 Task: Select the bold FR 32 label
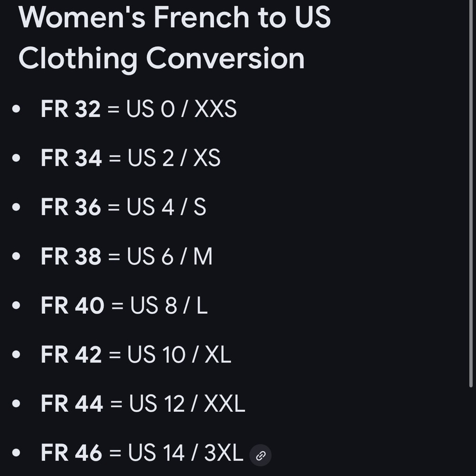pyautogui.click(x=70, y=109)
